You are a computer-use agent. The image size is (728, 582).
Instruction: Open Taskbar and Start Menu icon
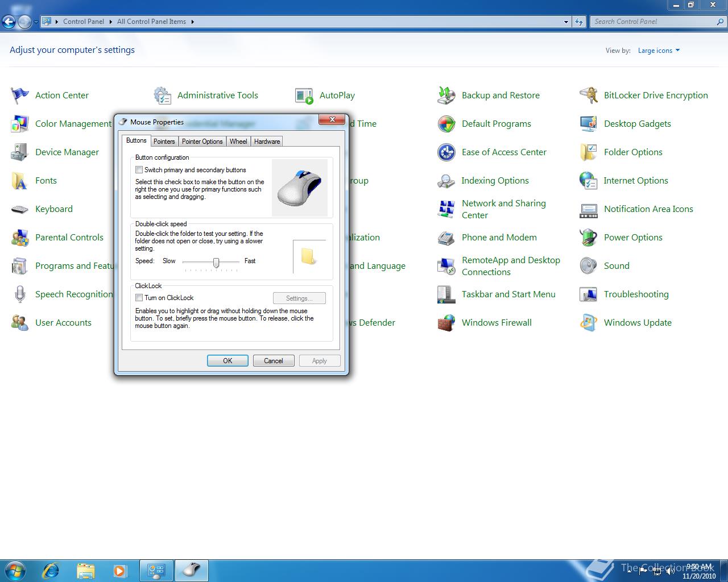(x=446, y=294)
